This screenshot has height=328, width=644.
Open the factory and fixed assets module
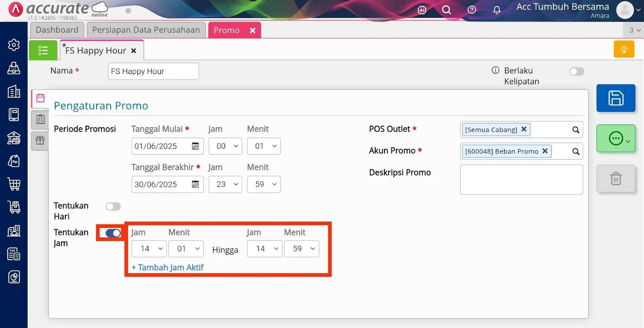pyautogui.click(x=14, y=231)
